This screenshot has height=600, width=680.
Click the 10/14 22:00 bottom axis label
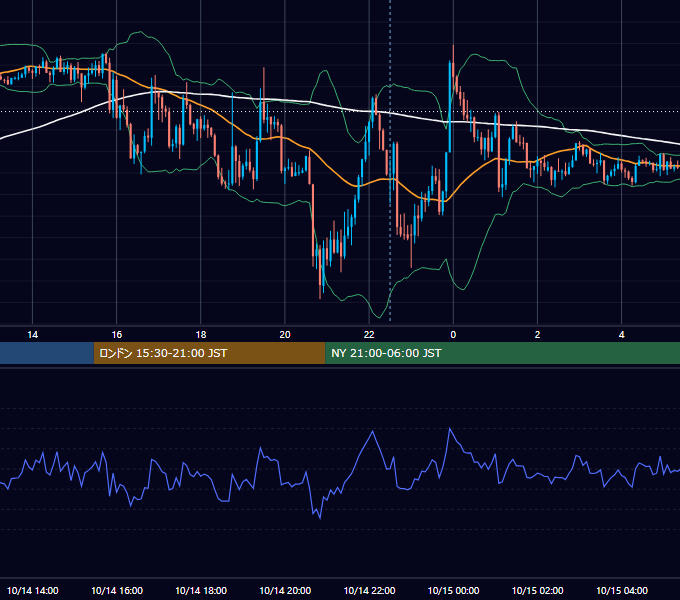click(x=369, y=590)
